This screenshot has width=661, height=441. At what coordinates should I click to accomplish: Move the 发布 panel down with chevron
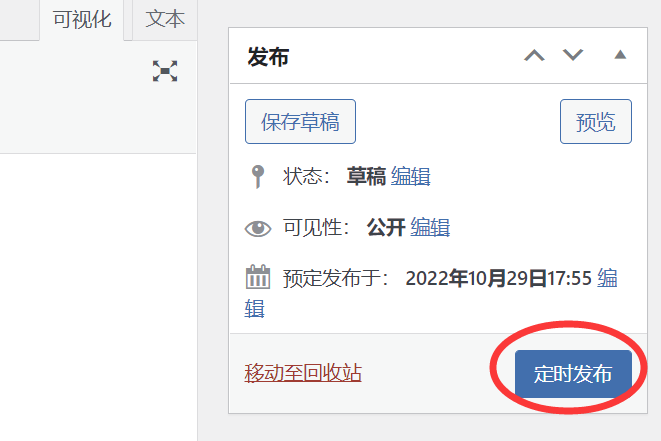coord(573,55)
